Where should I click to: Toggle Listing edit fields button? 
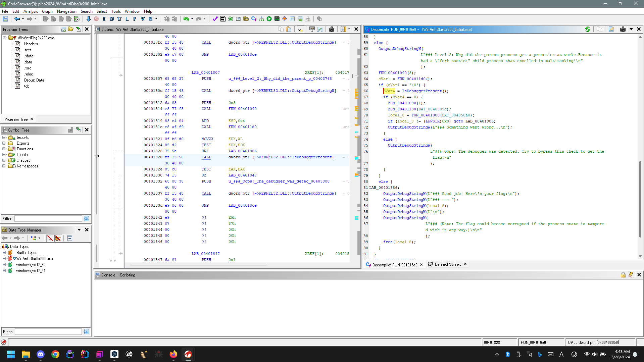click(x=312, y=29)
